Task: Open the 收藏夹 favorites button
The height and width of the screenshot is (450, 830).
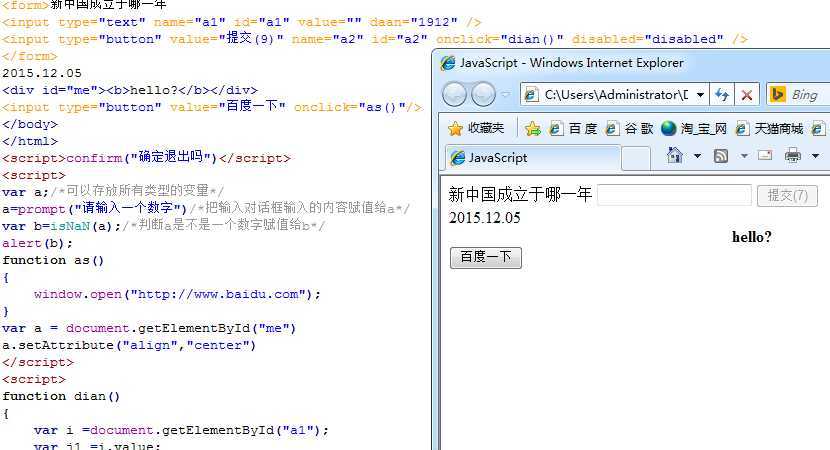Action: tap(476, 128)
